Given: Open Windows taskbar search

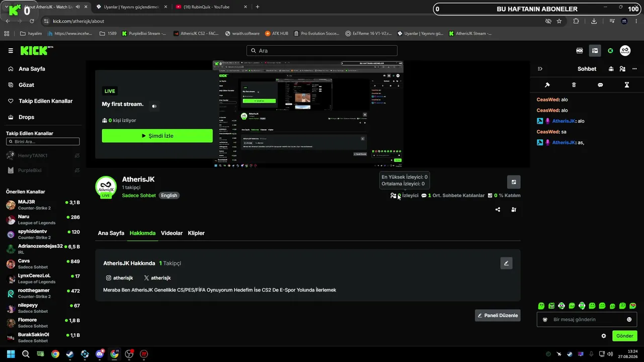Looking at the screenshot, I should click(26, 354).
